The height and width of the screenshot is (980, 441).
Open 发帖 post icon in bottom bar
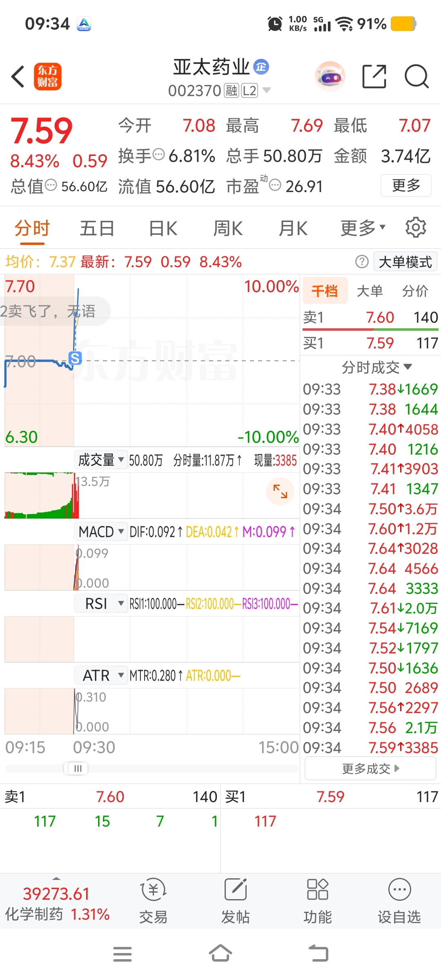[x=236, y=901]
